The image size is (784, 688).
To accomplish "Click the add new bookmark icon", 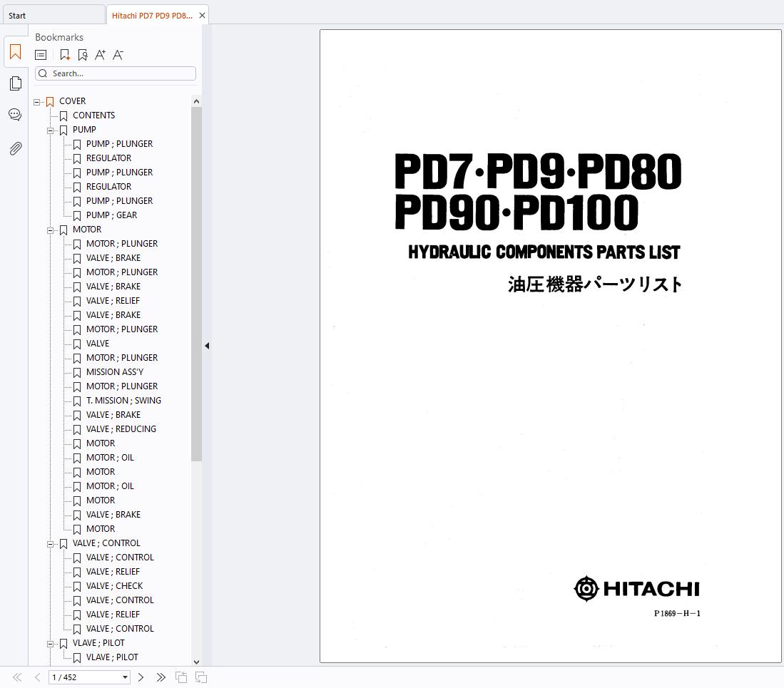I will 64,55.
